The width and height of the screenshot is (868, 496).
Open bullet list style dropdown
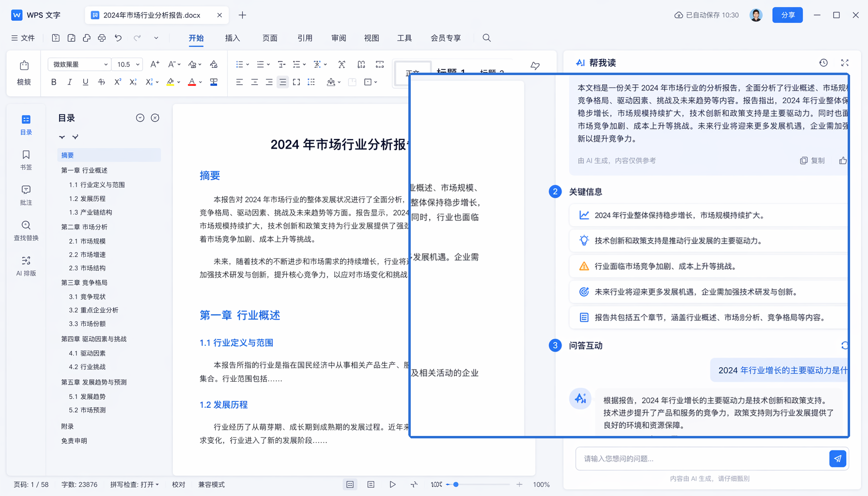pyautogui.click(x=248, y=64)
